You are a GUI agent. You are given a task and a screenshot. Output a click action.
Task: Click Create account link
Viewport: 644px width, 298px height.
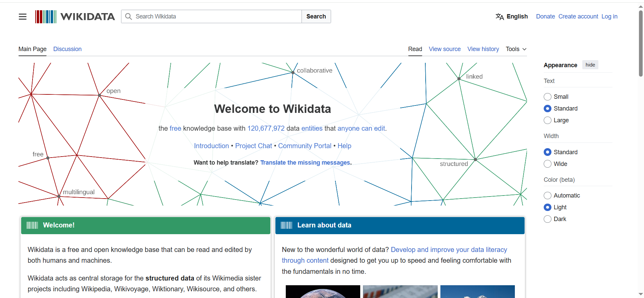578,16
